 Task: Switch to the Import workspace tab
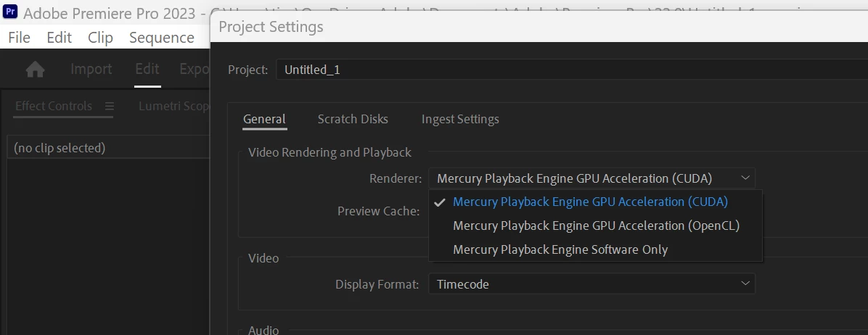(x=91, y=69)
